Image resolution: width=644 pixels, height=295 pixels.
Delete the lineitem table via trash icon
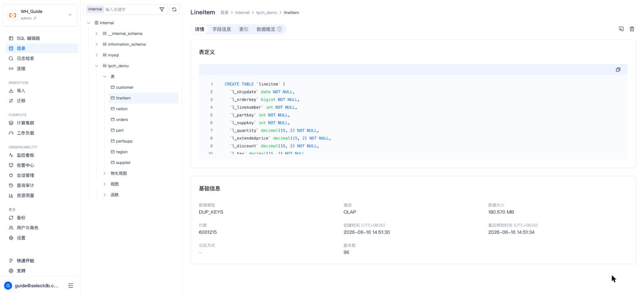click(632, 29)
